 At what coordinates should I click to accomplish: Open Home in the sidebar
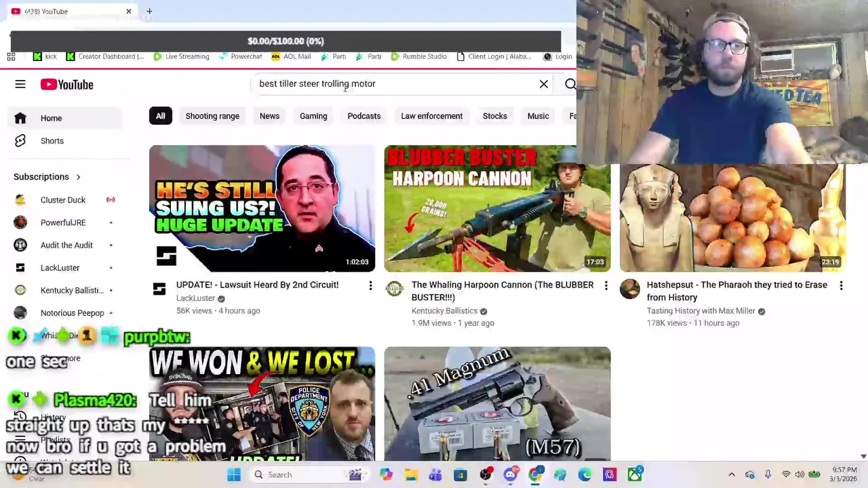click(66, 118)
